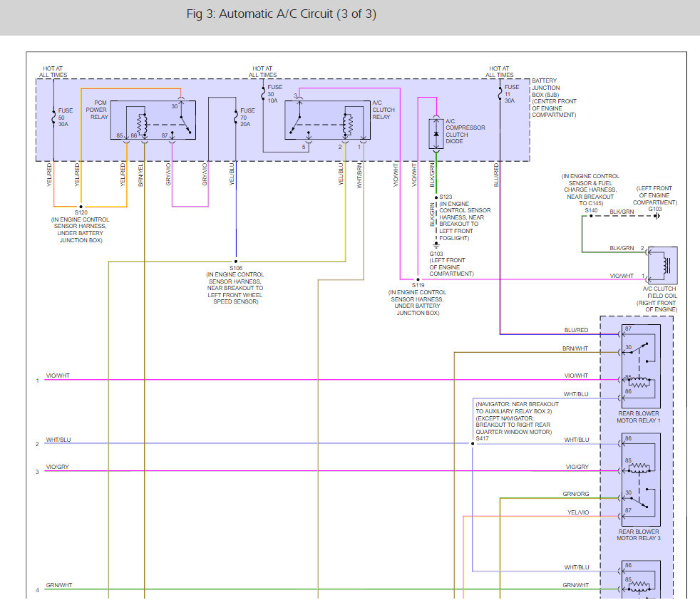
Task: Click the A/C clutch relay coil symbol
Action: pos(347,124)
